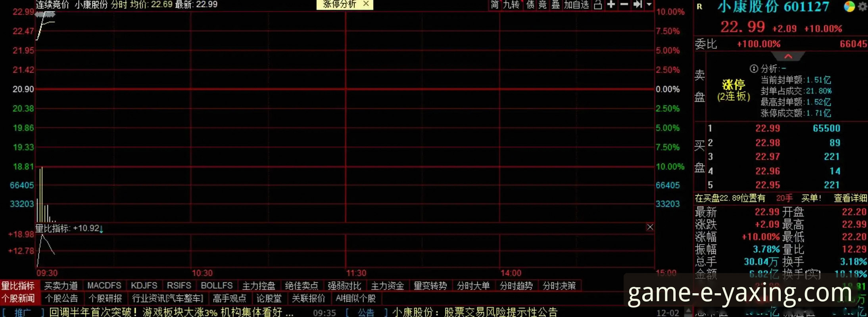The width and height of the screenshot is (868, 317).
Task: Switch to 简 simplified view
Action: coord(495,5)
